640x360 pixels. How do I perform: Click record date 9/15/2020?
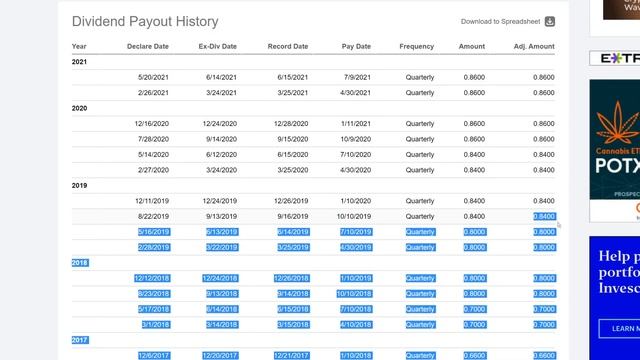click(x=293, y=139)
